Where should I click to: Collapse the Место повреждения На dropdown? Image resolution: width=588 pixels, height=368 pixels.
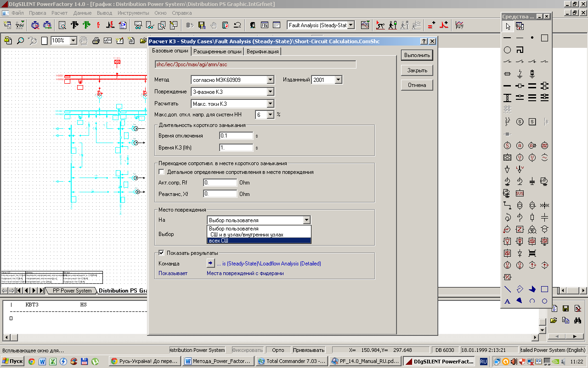[307, 220]
